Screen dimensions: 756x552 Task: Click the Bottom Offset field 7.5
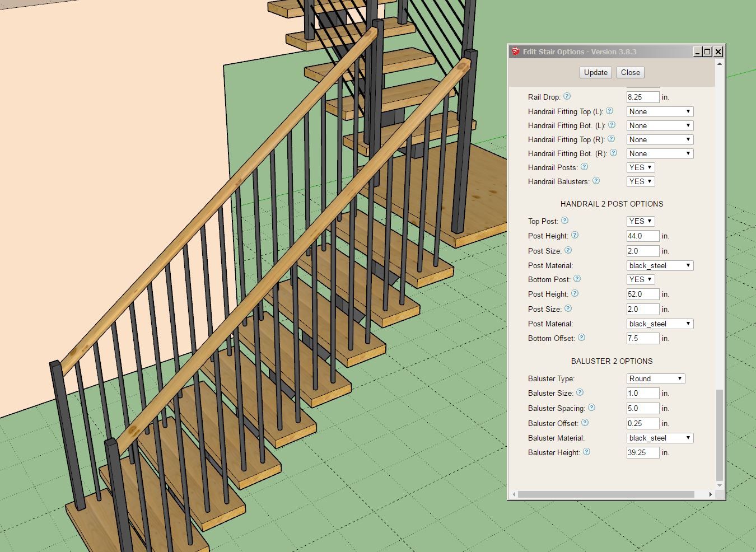(x=643, y=338)
